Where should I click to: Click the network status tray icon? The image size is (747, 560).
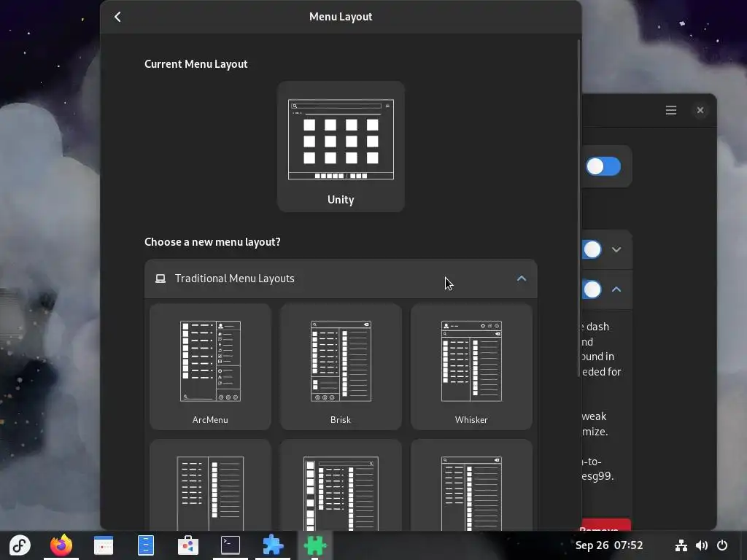tap(681, 545)
